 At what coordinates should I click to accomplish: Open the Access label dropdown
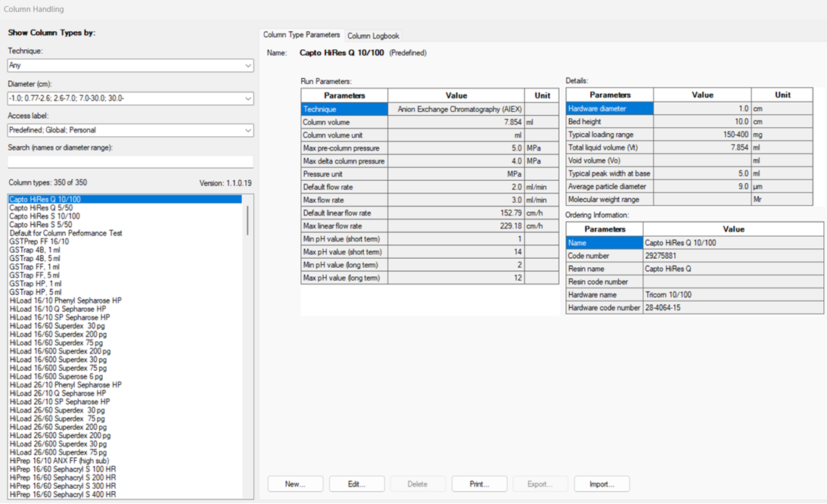130,130
